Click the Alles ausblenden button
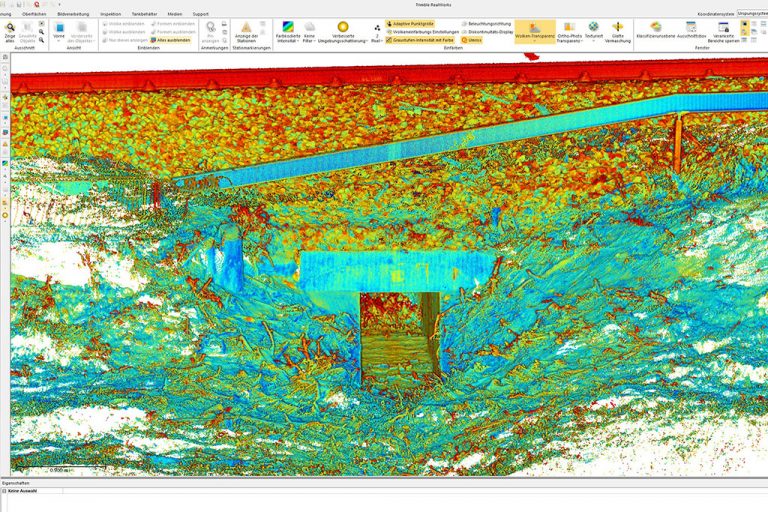The height and width of the screenshot is (512, 768). [x=173, y=39]
